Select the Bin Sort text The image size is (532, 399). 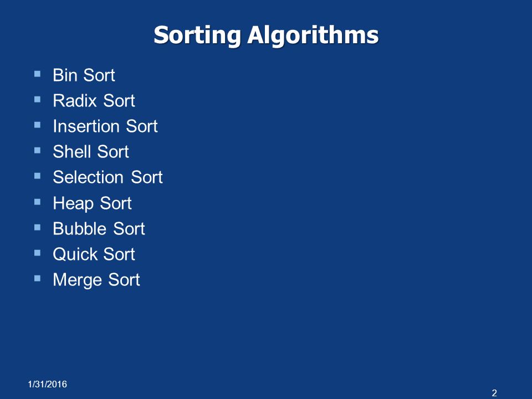pos(84,75)
